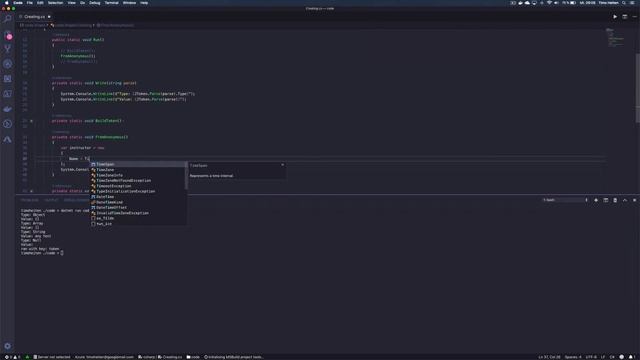The image size is (640, 360).
Task: Maximize the panel with the chevron-up icon
Action: coord(625,200)
